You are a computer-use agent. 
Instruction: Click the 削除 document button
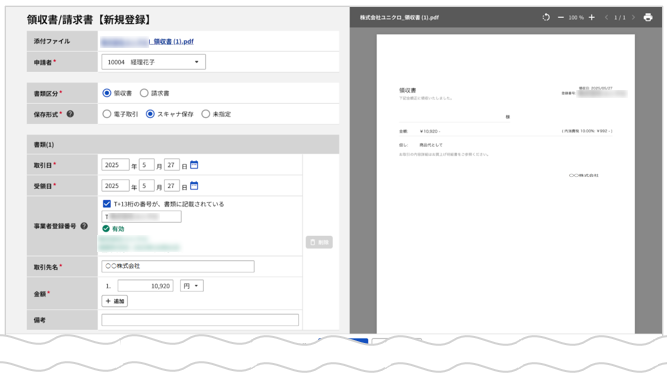[319, 242]
